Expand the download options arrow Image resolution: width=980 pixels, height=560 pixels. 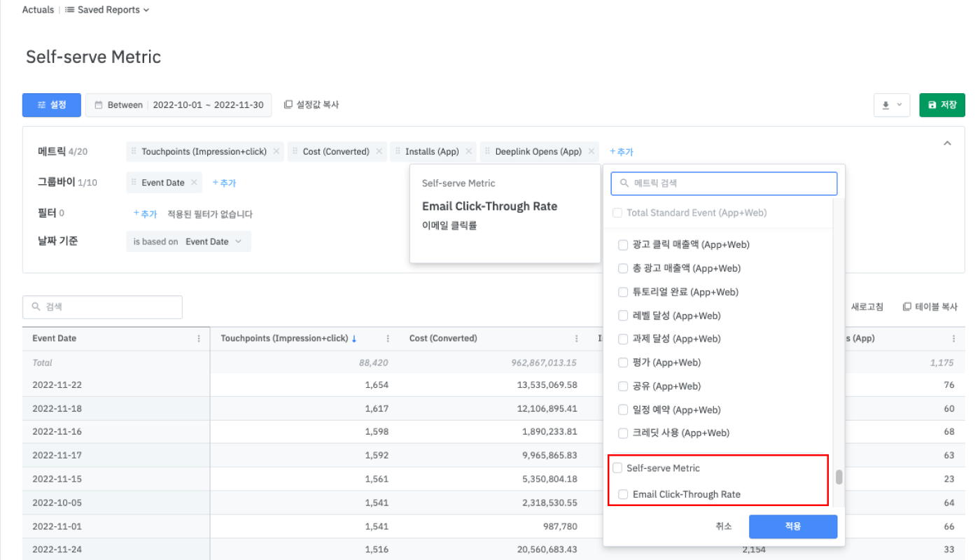(x=899, y=105)
